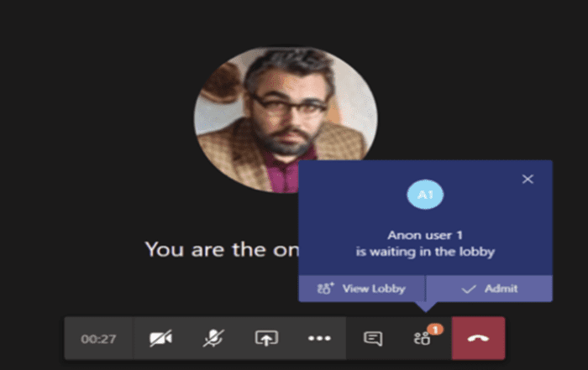588x370 pixels.
Task: Click View Lobby button
Action: click(x=362, y=289)
